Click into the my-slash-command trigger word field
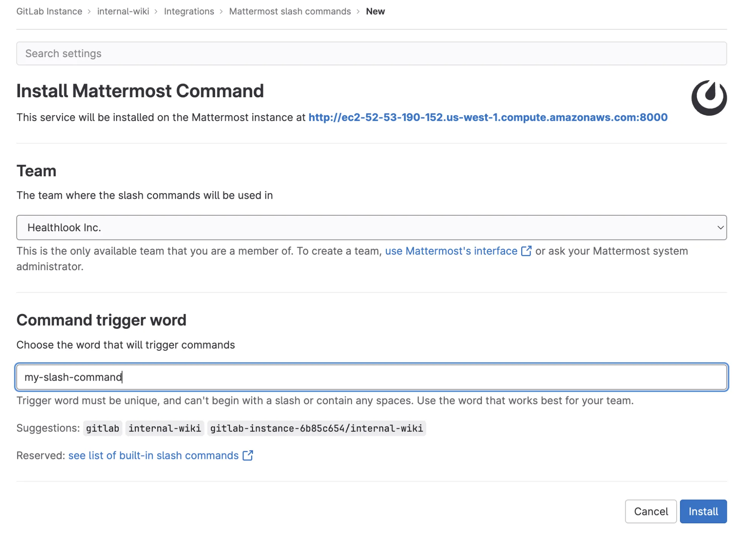756x543 pixels. pos(371,377)
